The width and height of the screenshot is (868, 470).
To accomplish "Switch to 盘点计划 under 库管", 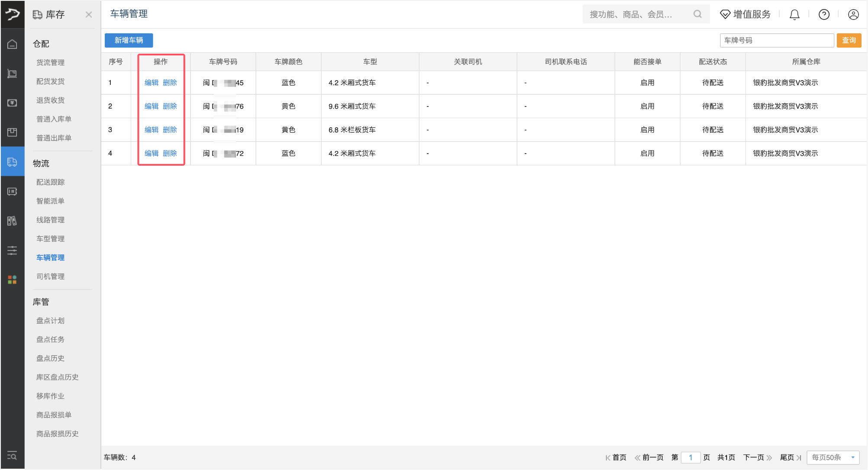I will click(50, 320).
